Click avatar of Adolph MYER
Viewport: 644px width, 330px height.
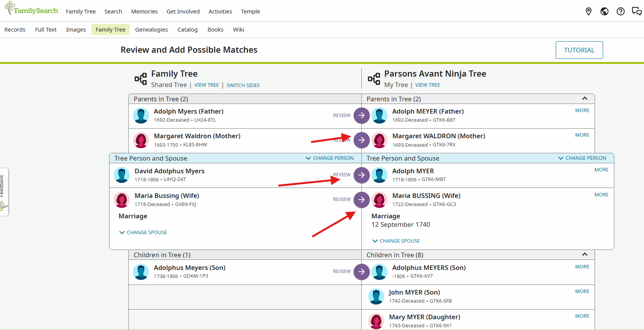tap(379, 175)
